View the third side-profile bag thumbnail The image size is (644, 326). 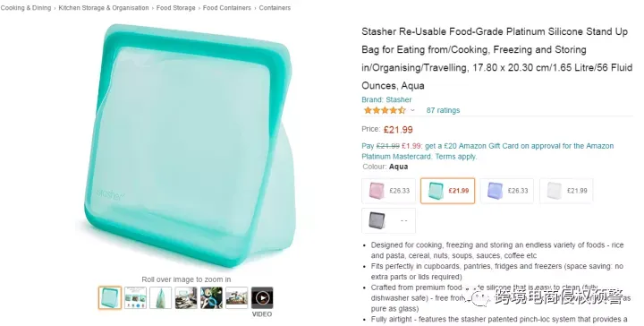pyautogui.click(x=161, y=297)
